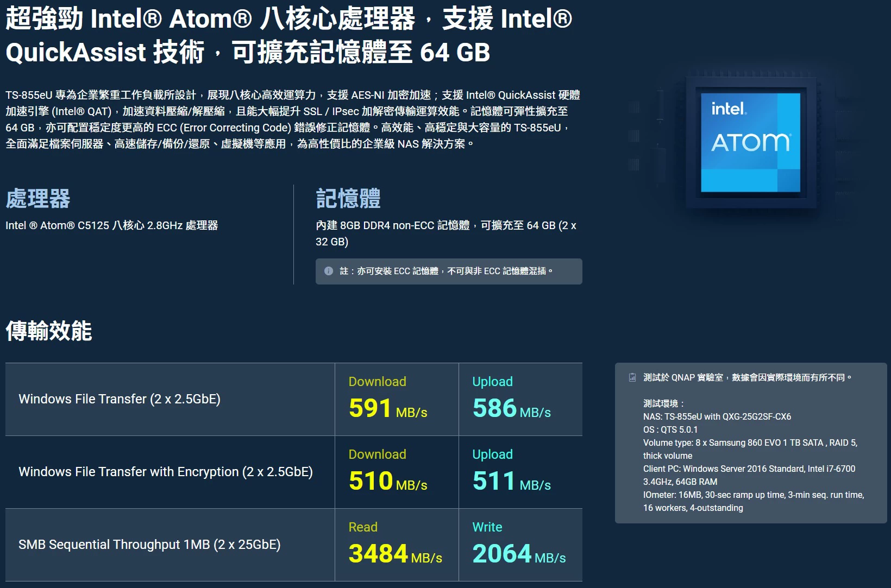Click the Upload label in the encryption row
The height and width of the screenshot is (588, 891).
(x=493, y=454)
